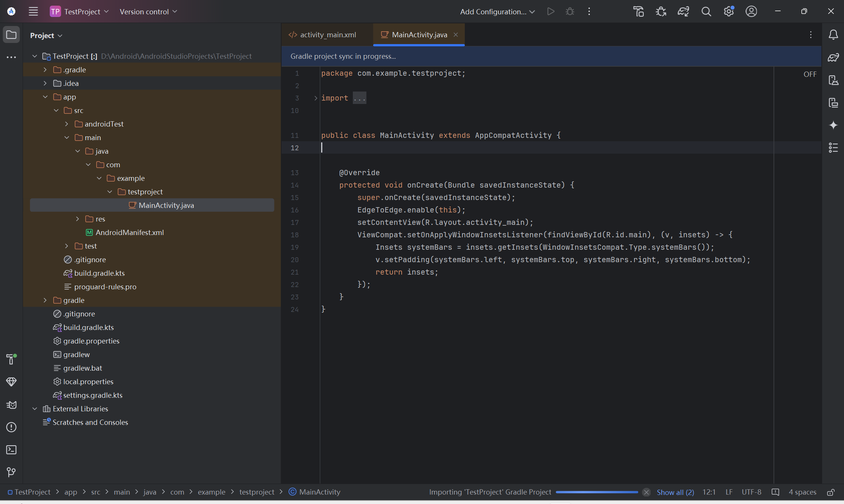Open the Notifications bell panel
Screen dimensions: 844x504
833,35
